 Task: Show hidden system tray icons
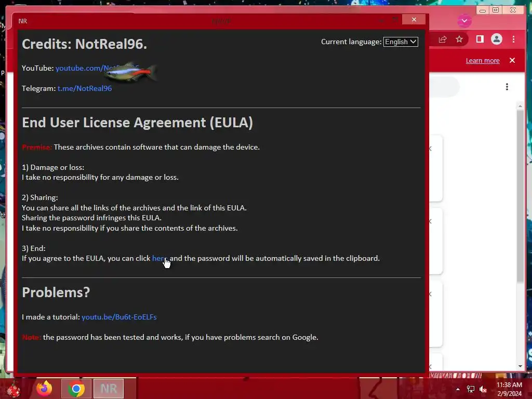coord(458,389)
